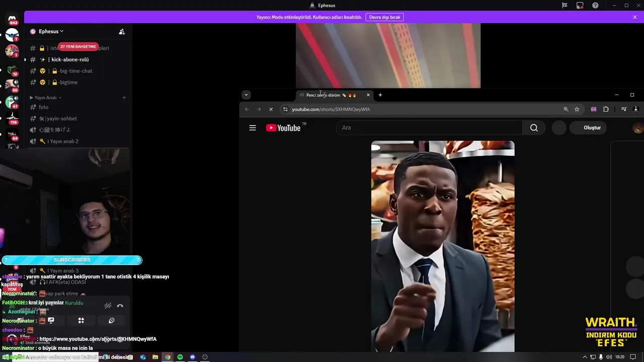Screen dimensions: 644x362
Task: Add a channel to Yayın Analı category
Action: pyautogui.click(x=124, y=98)
